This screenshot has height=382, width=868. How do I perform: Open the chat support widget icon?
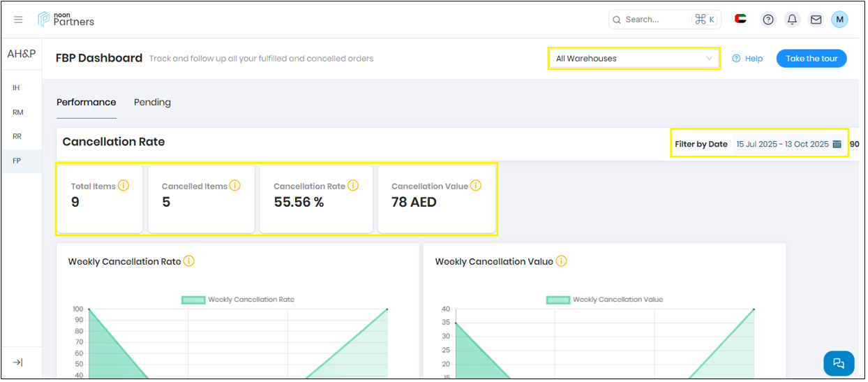(x=839, y=363)
